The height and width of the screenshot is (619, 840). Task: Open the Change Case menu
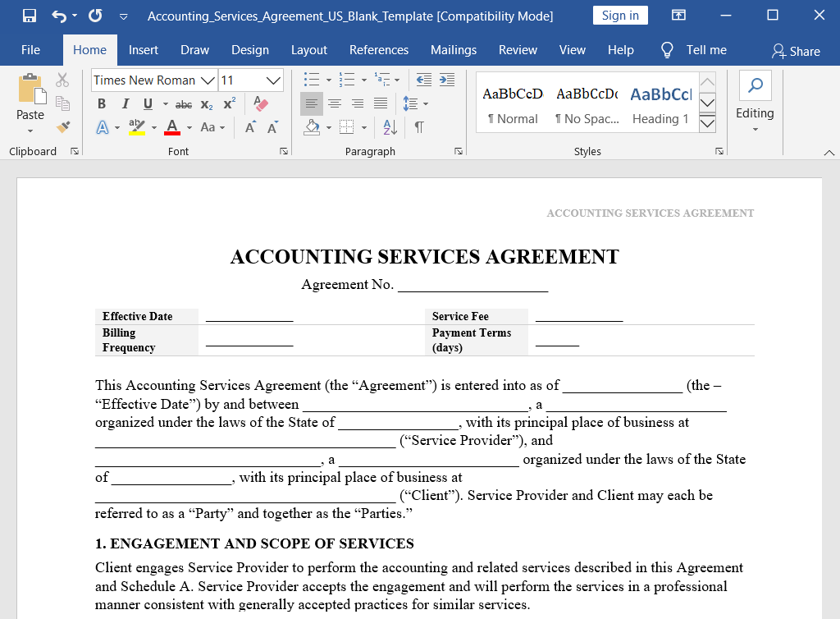[x=212, y=127]
